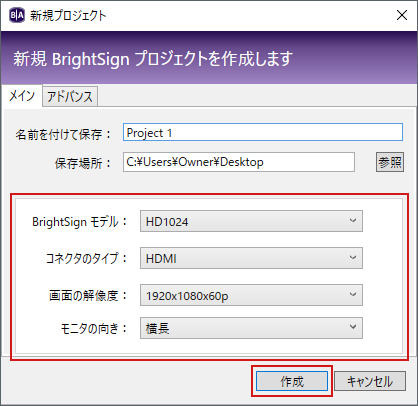
Task: Open the アドバンス tab
Action: [x=70, y=97]
